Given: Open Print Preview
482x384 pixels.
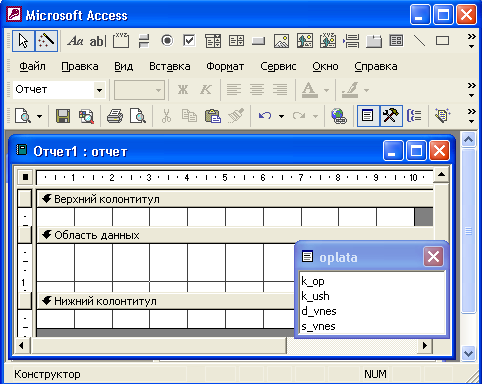Looking at the screenshot, I should tap(138, 116).
